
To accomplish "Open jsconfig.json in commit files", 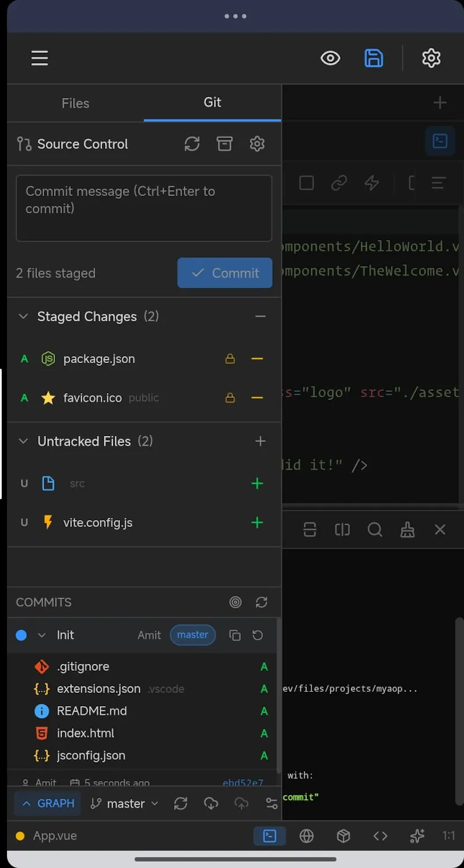I will click(91, 756).
